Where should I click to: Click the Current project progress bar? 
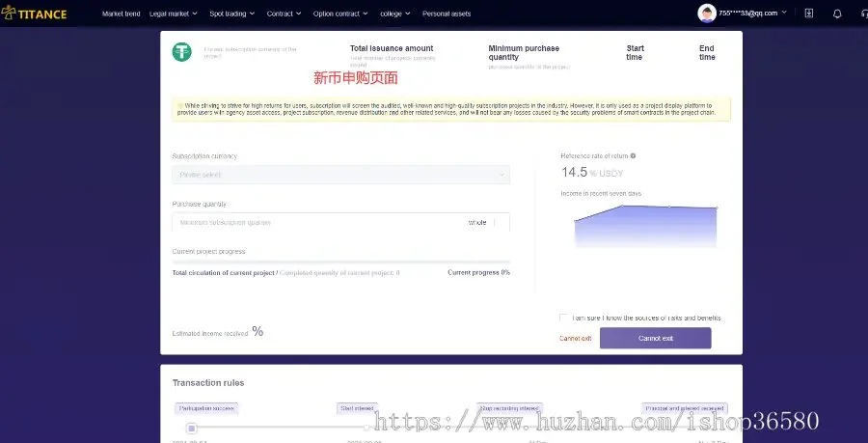[x=341, y=262]
